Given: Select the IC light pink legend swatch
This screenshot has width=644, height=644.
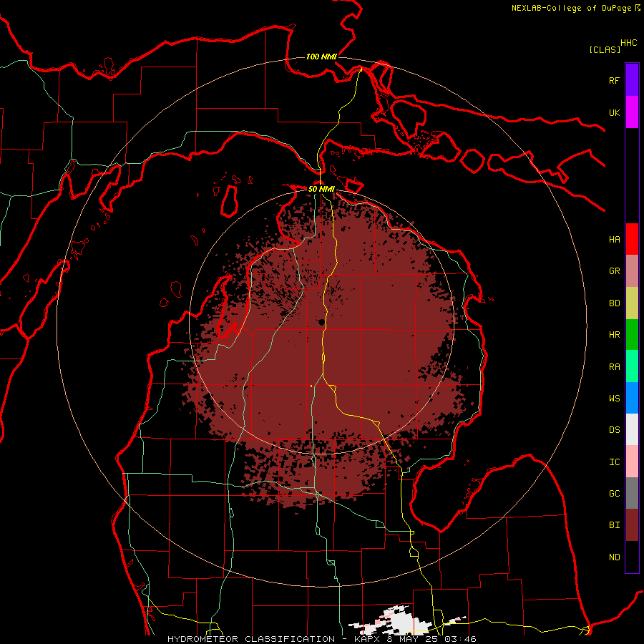Looking at the screenshot, I should pos(632,462).
